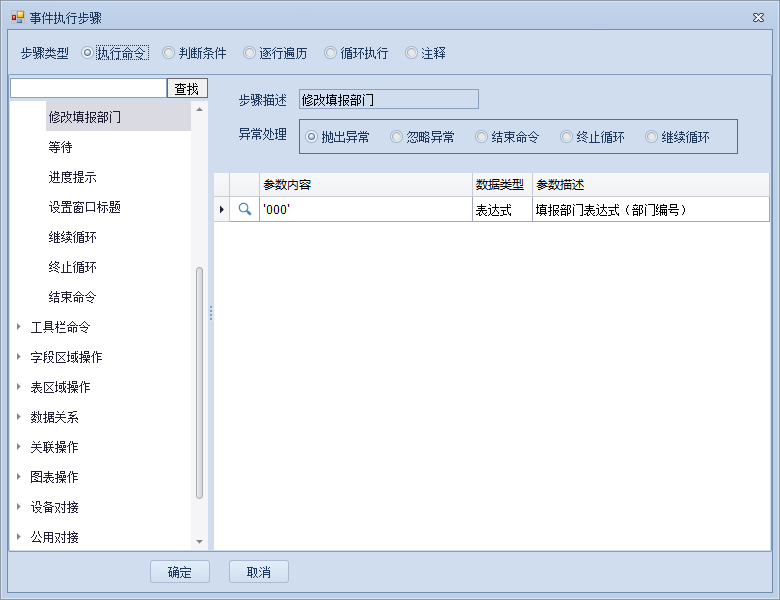Close the 事件执行步骤 dialog
780x600 pixels.
coord(757,18)
